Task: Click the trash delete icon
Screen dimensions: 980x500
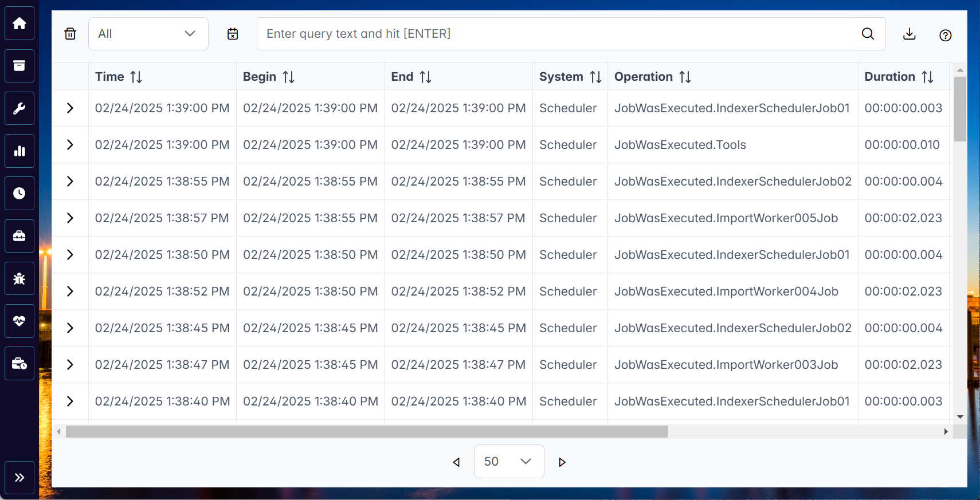Action: pos(70,34)
